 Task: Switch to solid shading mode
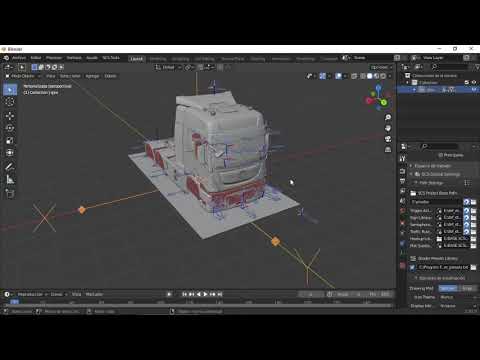(370, 76)
